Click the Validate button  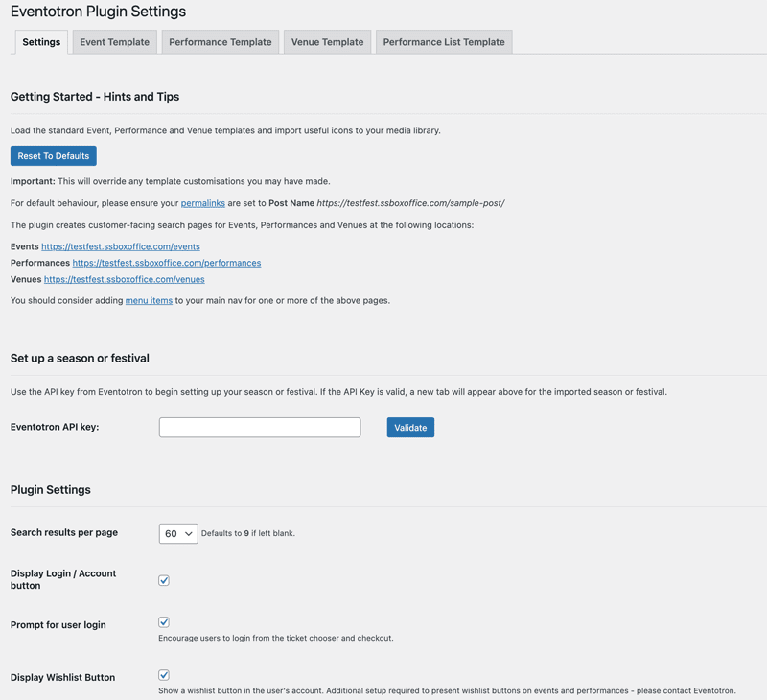[410, 427]
